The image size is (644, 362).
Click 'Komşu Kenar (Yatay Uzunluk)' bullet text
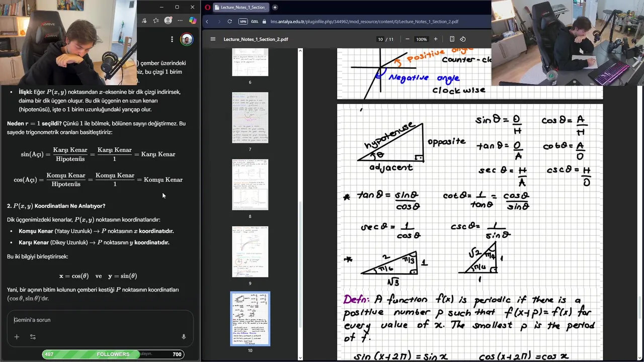[96, 231]
